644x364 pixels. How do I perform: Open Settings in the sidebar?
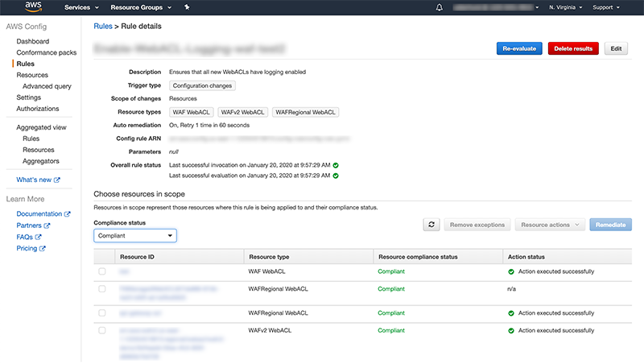(29, 97)
